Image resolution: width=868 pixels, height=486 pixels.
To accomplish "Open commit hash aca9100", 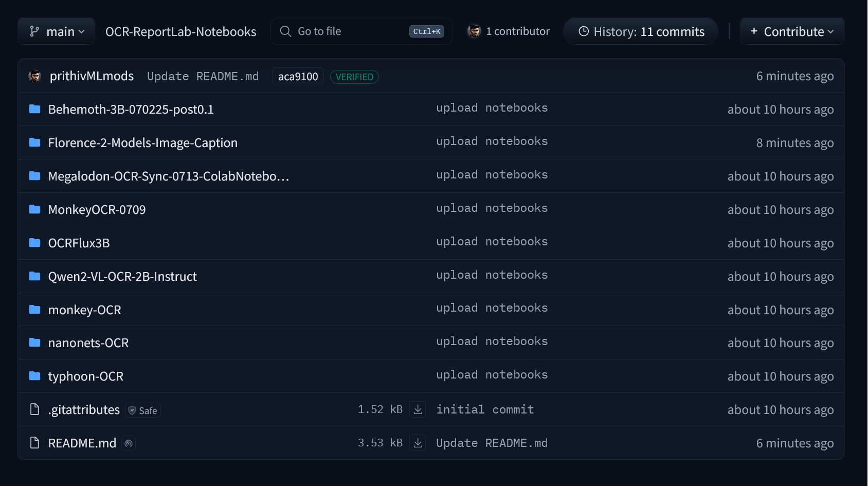I will point(298,77).
